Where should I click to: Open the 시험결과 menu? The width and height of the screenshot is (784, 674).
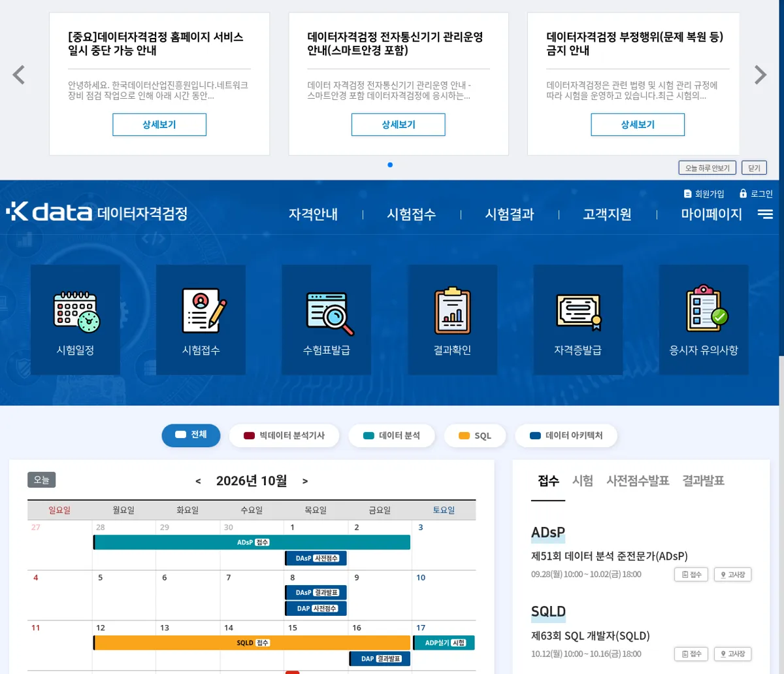(x=510, y=214)
